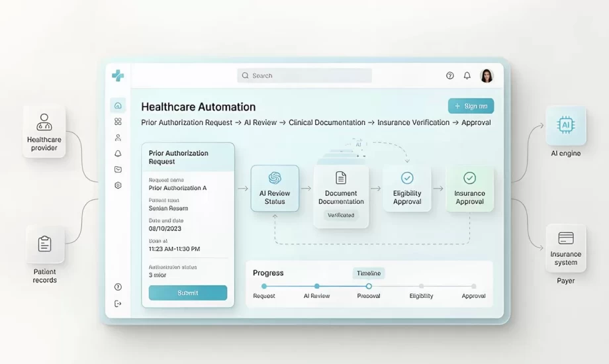609x364 pixels.
Task: Select the Document Documentation card
Action: [341, 197]
